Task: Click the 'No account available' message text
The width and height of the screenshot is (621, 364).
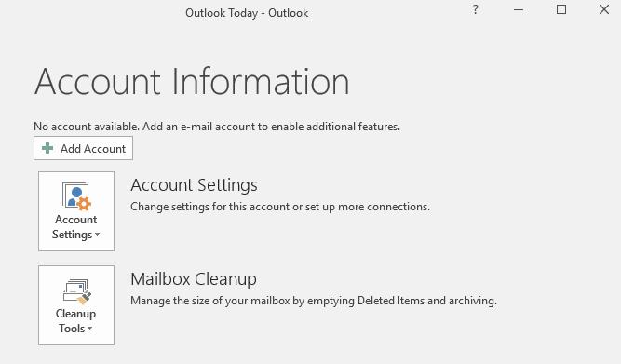Action: tap(217, 127)
